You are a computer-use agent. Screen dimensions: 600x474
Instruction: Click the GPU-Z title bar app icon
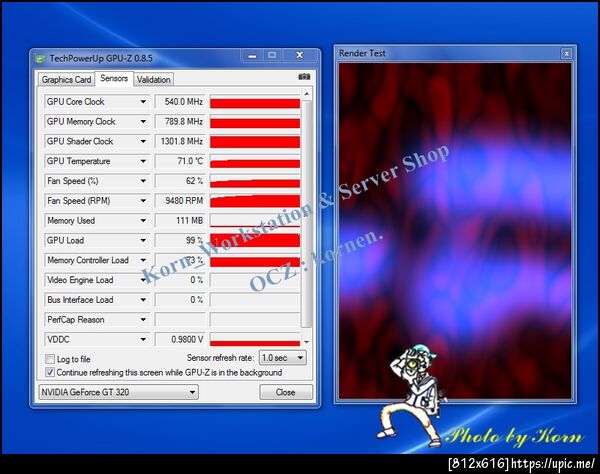click(40, 59)
